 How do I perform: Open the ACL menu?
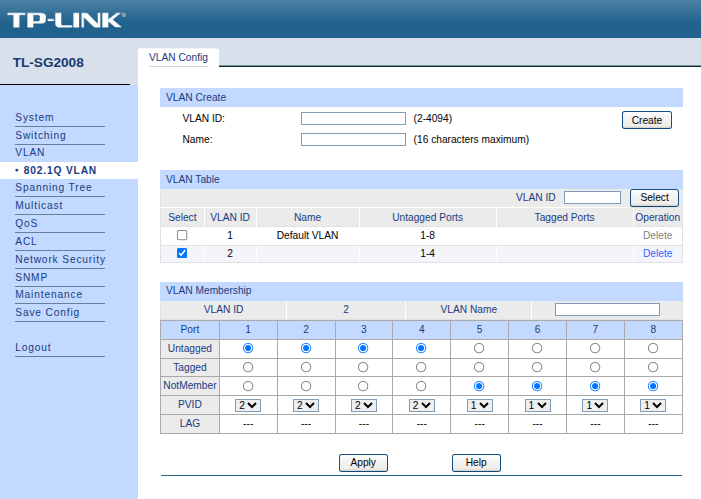(26, 241)
